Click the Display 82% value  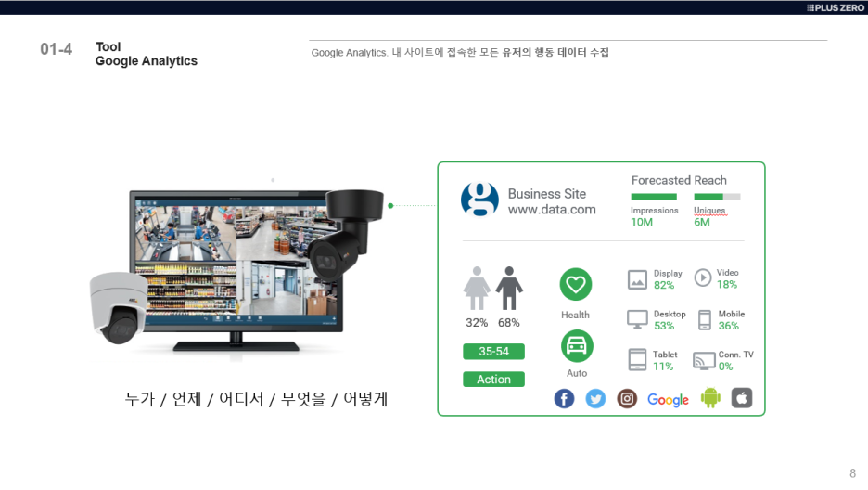coord(664,285)
